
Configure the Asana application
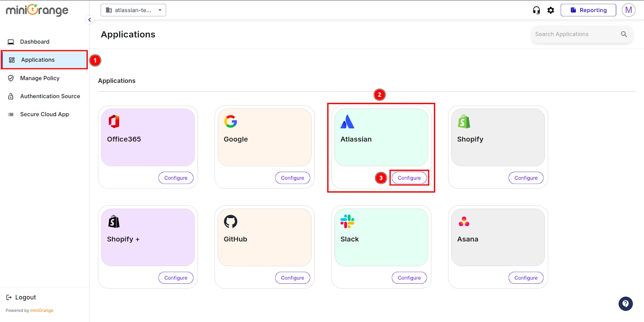(x=526, y=278)
